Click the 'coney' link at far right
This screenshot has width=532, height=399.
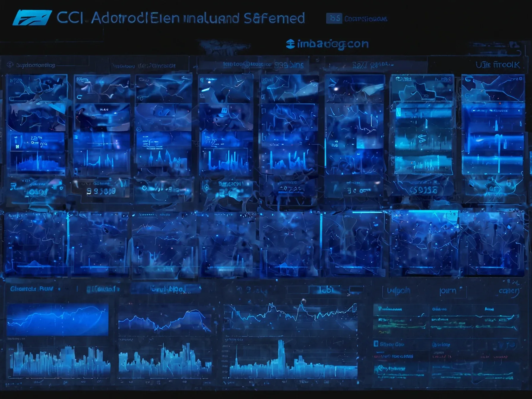coord(509,291)
